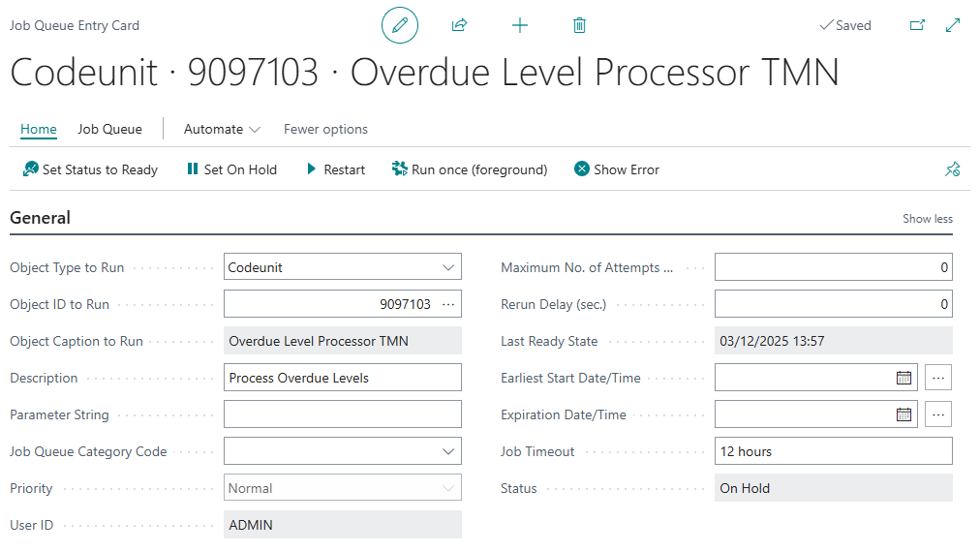Click the Description input field
980x552 pixels.
coord(342,378)
